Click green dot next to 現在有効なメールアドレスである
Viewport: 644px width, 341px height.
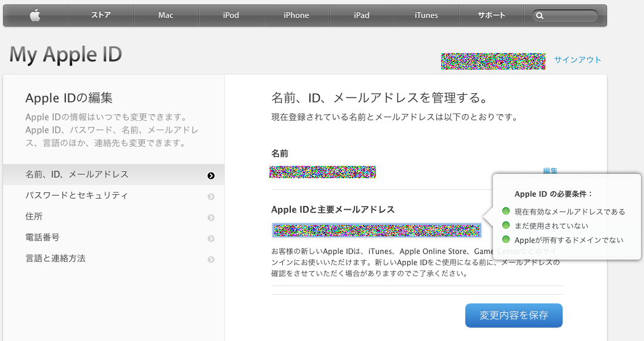(506, 211)
